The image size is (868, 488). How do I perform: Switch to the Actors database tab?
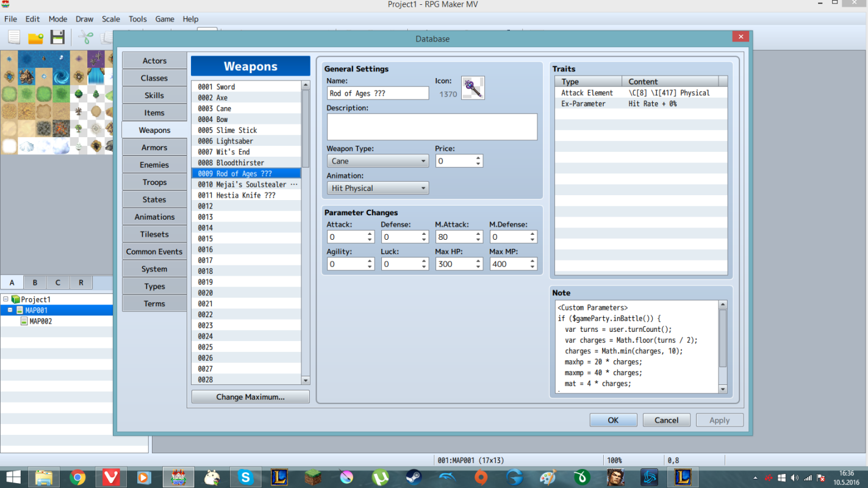(154, 60)
